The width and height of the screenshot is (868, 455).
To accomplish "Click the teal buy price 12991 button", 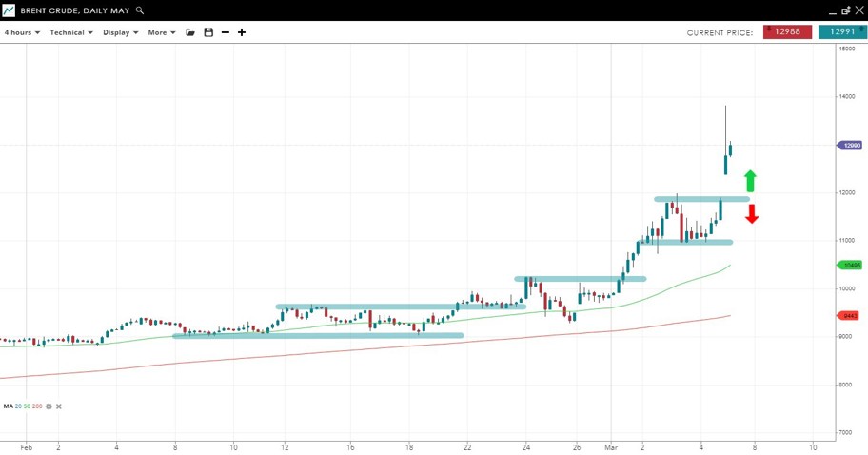I will (x=842, y=32).
